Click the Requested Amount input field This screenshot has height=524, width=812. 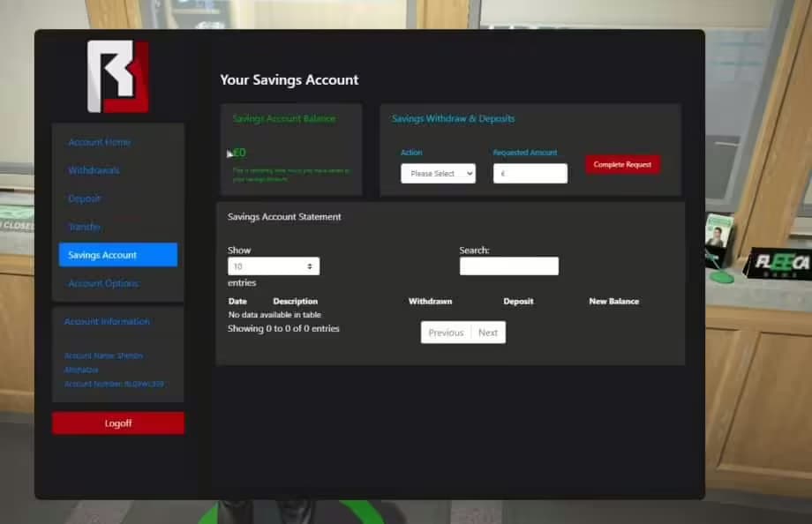point(530,173)
